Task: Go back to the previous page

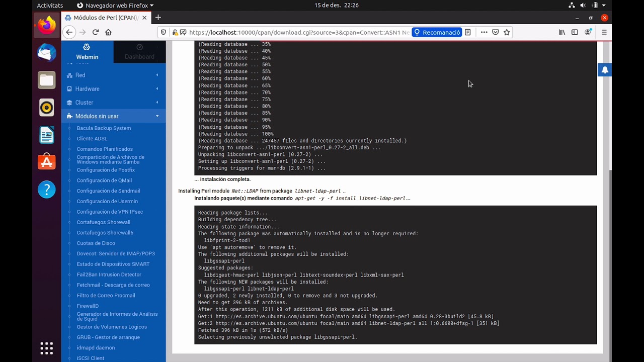Action: [69, 32]
